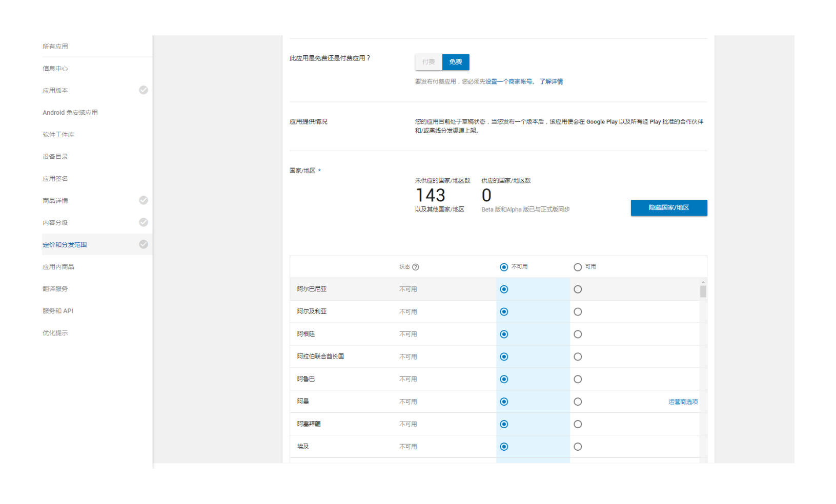Open the 翻译服务 page
This screenshot has width=836, height=504.
point(55,288)
